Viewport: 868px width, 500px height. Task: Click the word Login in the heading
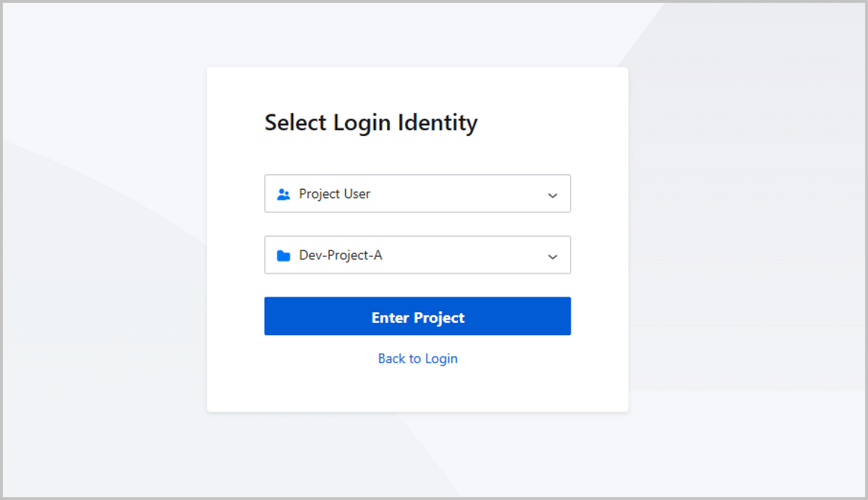(362, 123)
